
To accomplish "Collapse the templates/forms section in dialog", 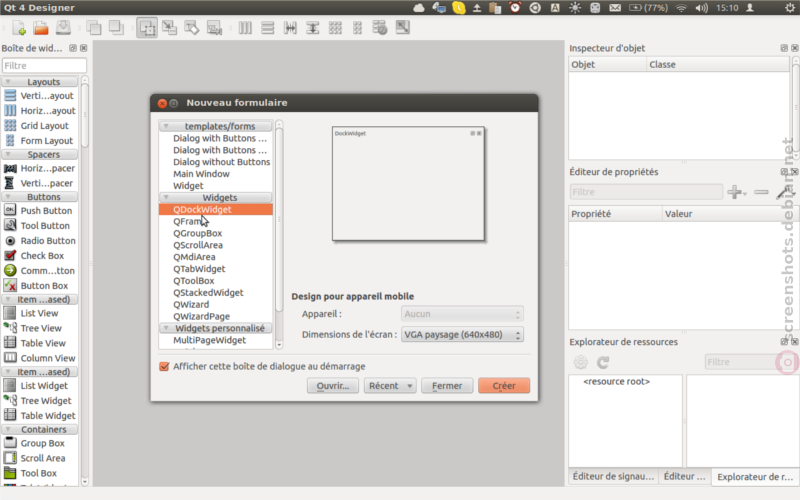I will pos(166,126).
